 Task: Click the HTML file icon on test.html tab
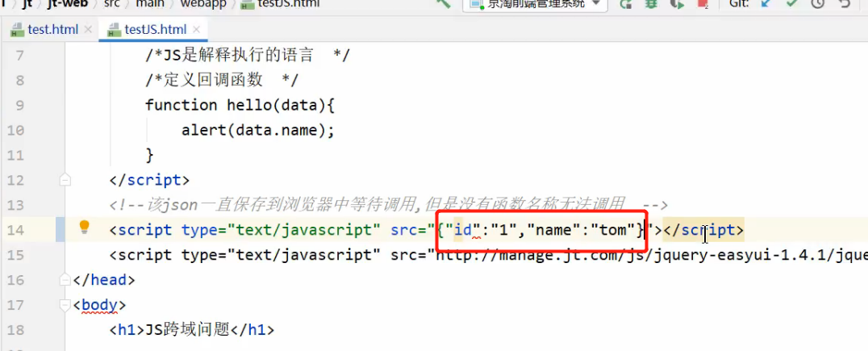(18, 30)
